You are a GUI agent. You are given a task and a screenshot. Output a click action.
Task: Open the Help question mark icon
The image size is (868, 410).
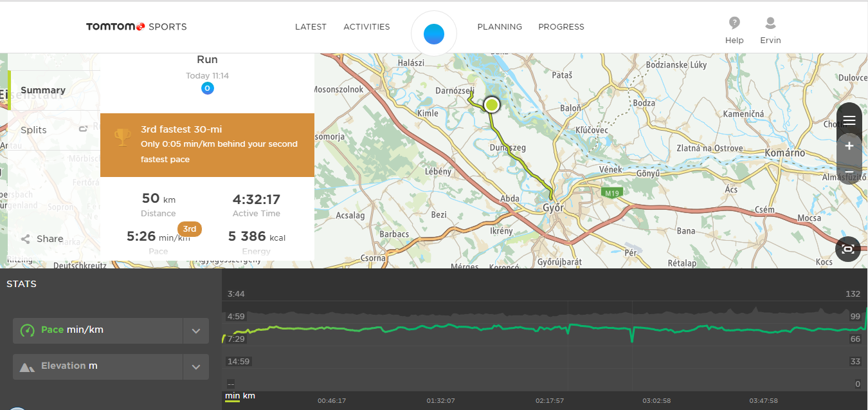point(734,23)
